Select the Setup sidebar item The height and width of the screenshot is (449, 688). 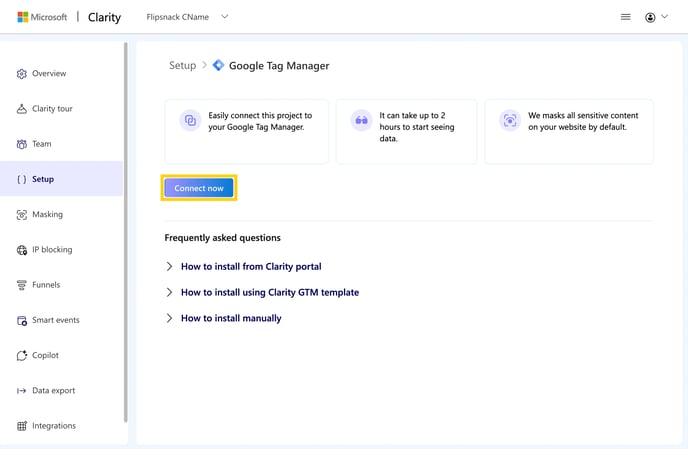(61, 179)
